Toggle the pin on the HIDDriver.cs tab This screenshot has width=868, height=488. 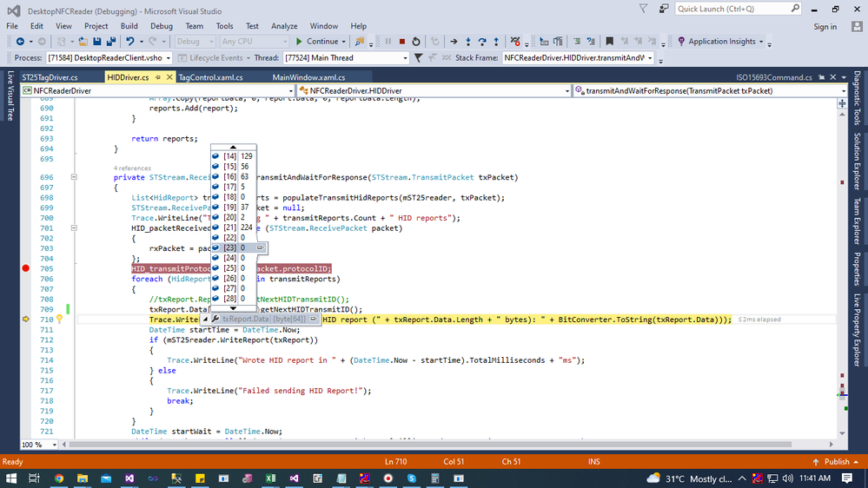(158, 77)
